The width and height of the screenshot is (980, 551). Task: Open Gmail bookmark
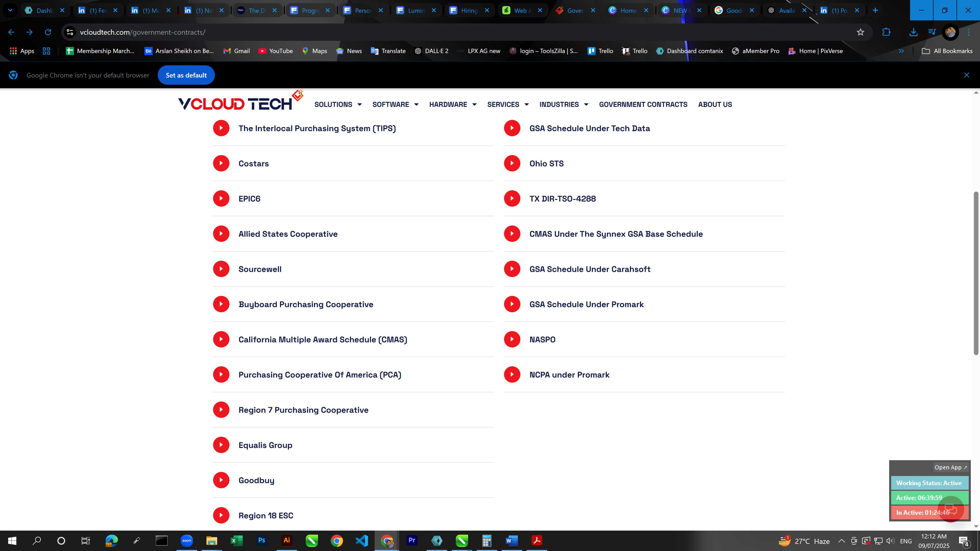[x=236, y=51]
